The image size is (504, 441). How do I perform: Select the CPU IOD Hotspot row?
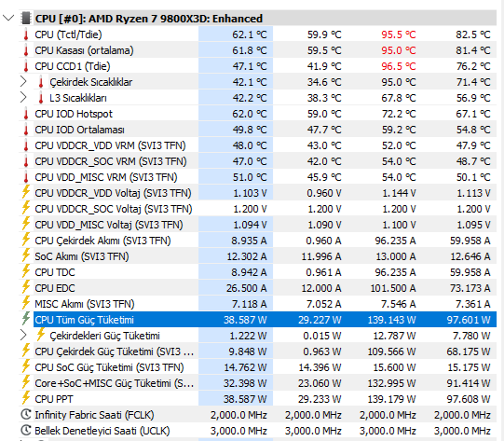pyautogui.click(x=258, y=114)
